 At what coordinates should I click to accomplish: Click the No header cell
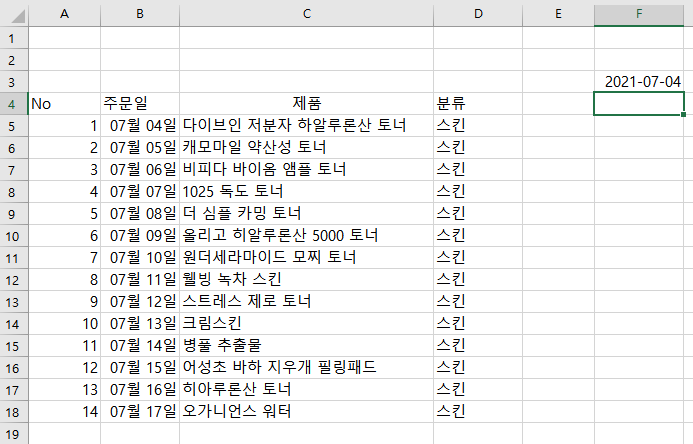tap(65, 104)
